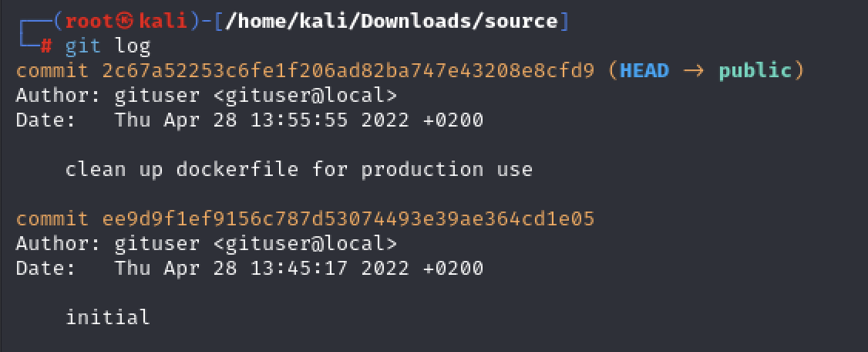The height and width of the screenshot is (352, 868).
Task: Click the second Date label
Action: [x=46, y=269]
